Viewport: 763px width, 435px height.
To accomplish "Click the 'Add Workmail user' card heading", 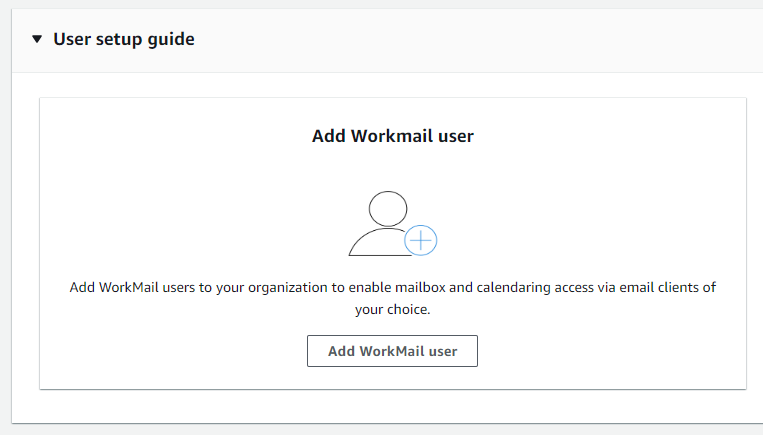I will pyautogui.click(x=392, y=136).
